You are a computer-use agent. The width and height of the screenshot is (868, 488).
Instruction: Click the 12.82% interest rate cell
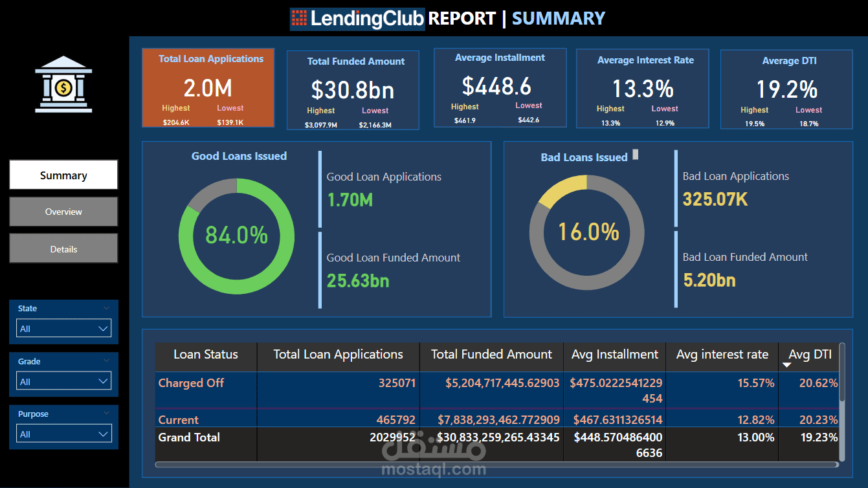click(x=756, y=419)
